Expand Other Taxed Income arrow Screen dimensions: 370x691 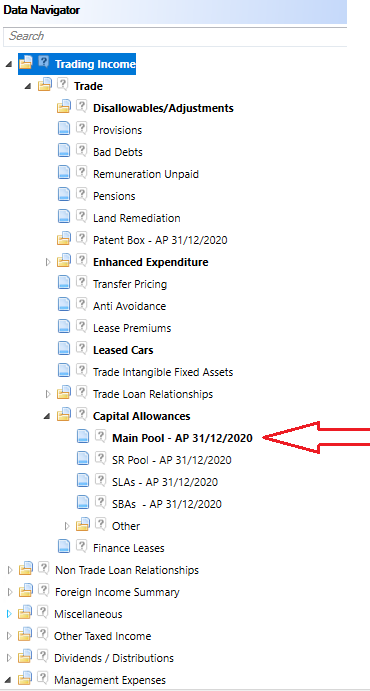10,636
